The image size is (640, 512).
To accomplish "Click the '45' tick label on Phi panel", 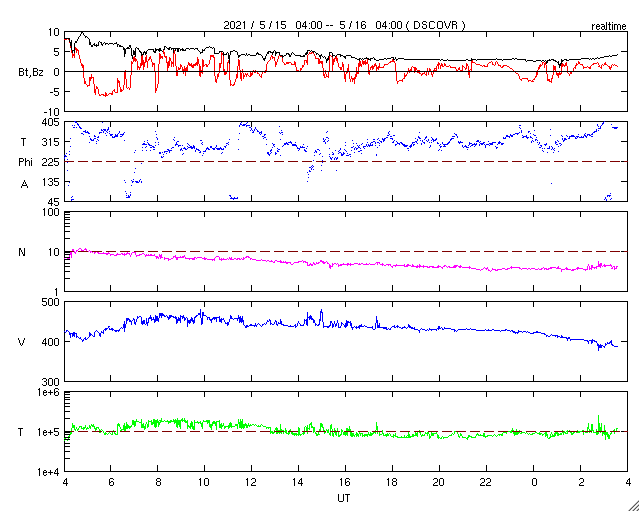I will (53, 202).
